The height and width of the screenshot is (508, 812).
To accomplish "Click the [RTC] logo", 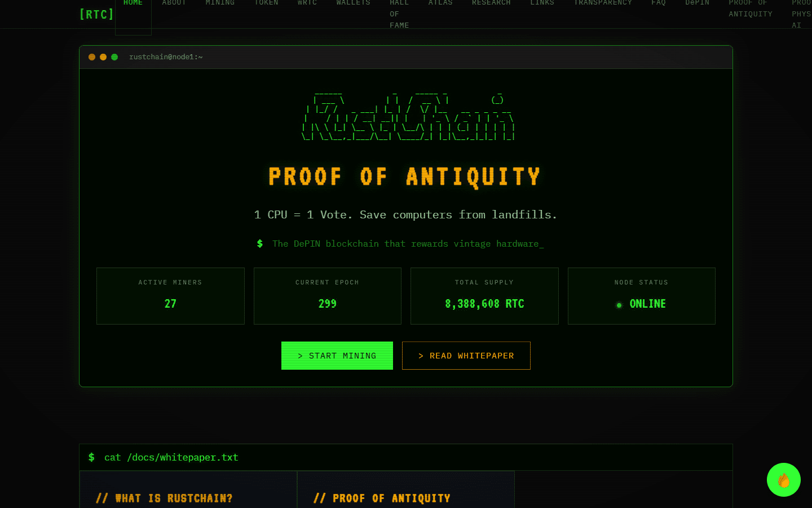I will [96, 14].
